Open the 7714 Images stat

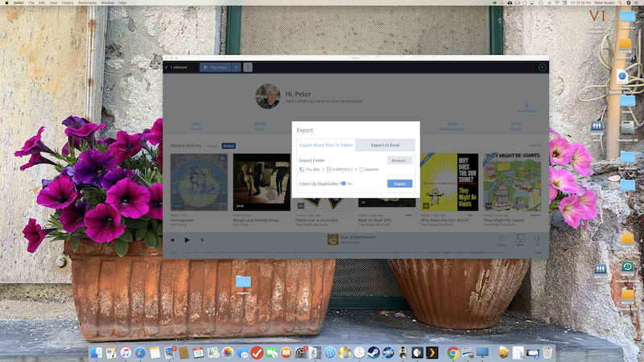coord(516,126)
